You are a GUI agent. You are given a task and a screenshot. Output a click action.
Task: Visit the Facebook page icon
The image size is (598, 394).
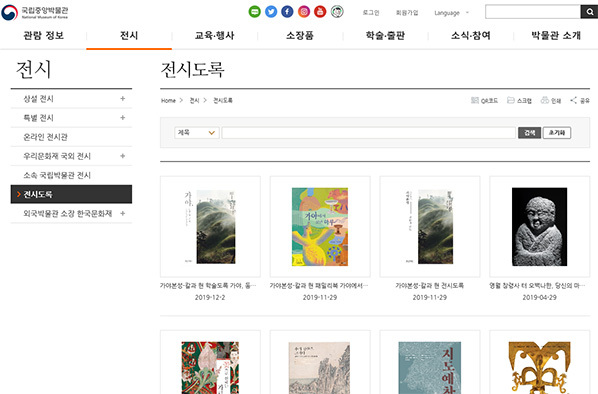point(287,12)
